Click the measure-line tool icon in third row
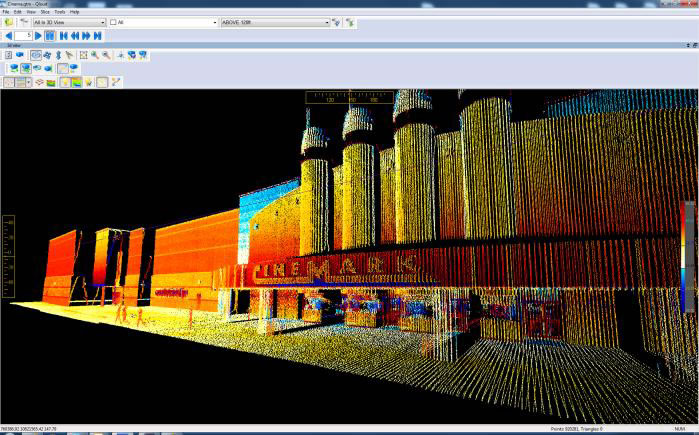Viewport: 699px width, 435px height. pyautogui.click(x=116, y=82)
